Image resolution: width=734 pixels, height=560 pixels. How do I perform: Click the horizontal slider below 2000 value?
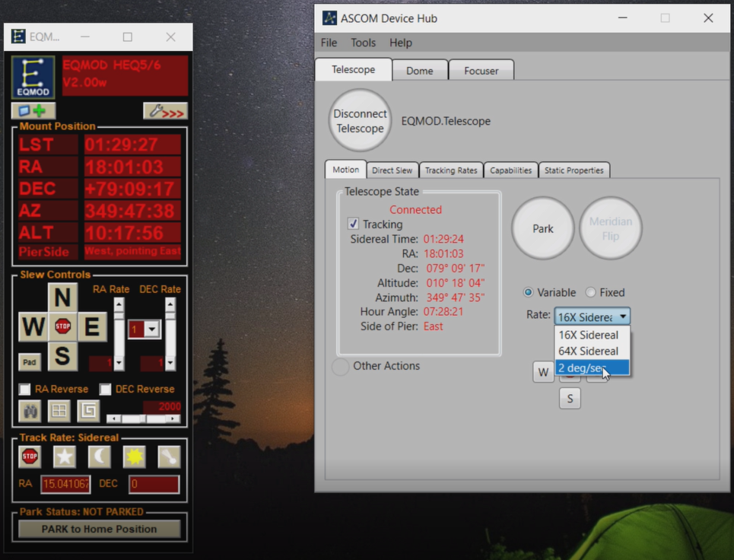pos(143,418)
